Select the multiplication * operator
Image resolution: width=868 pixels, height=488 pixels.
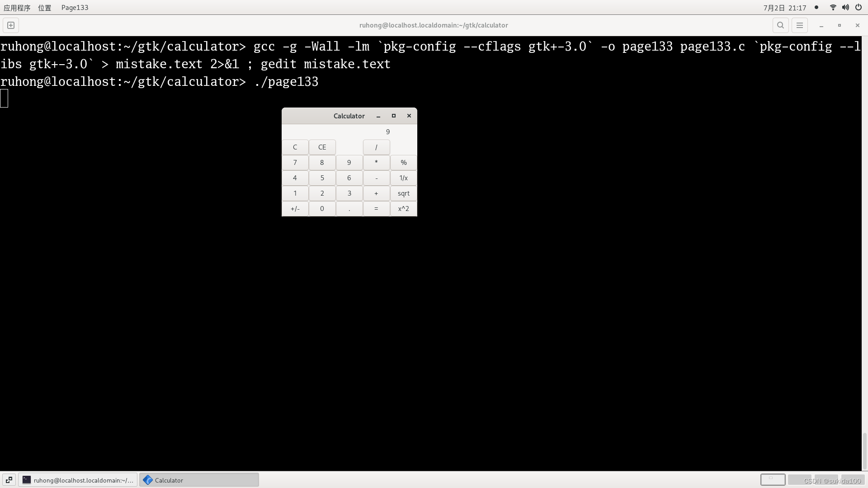pos(376,162)
